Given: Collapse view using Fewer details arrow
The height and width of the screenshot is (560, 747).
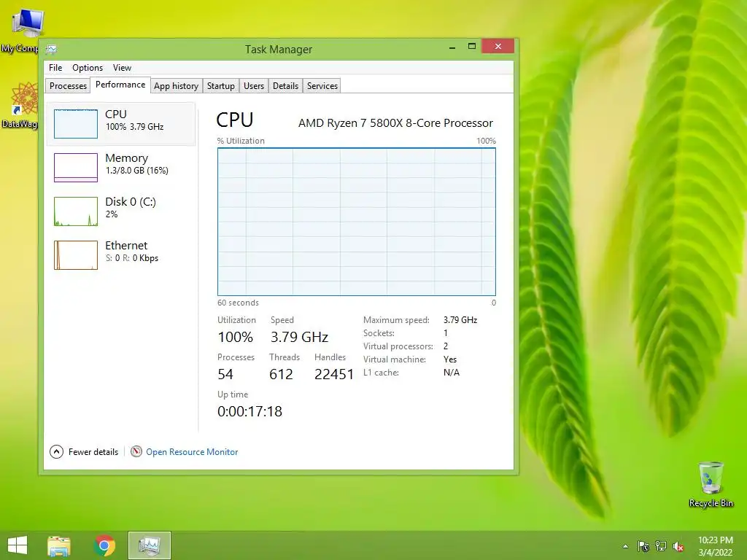Looking at the screenshot, I should click(x=56, y=451).
